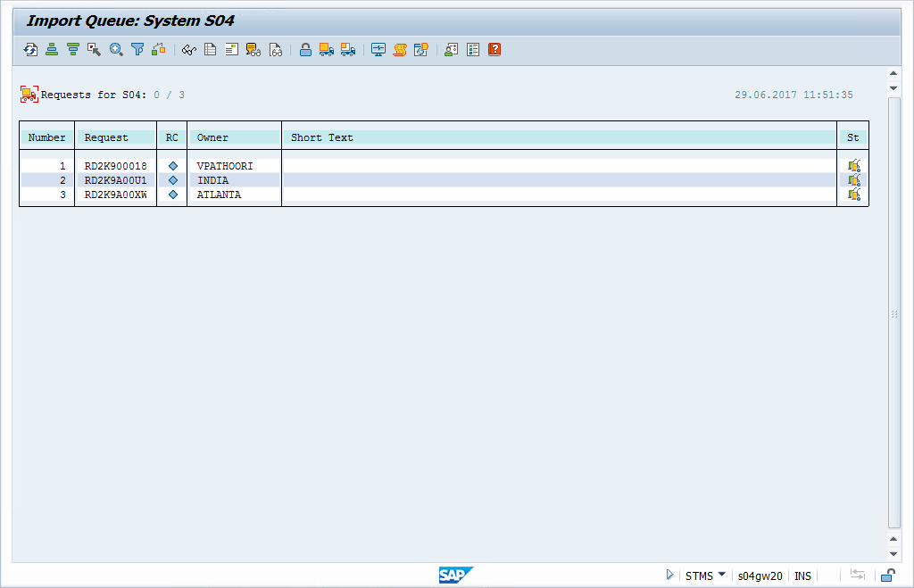Open the Filter funnel tool

[x=137, y=50]
